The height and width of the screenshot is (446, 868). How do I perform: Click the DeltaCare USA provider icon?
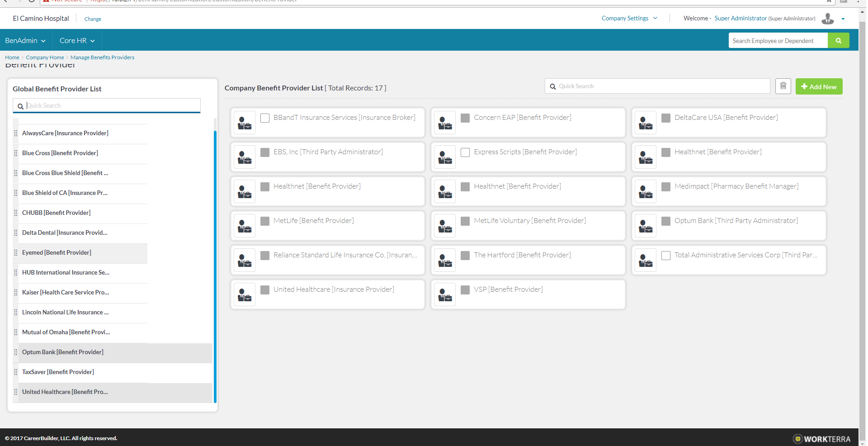[x=646, y=123]
